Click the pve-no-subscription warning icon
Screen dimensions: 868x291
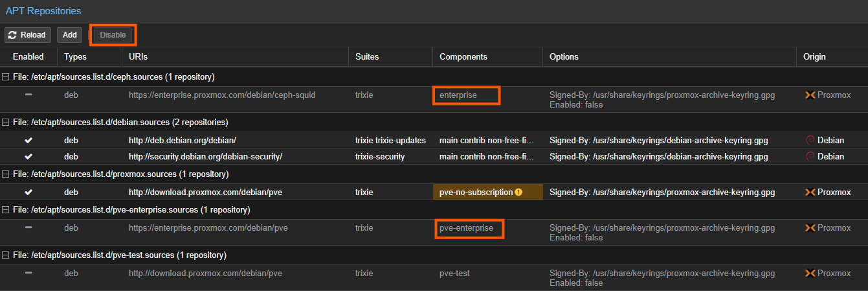point(518,192)
